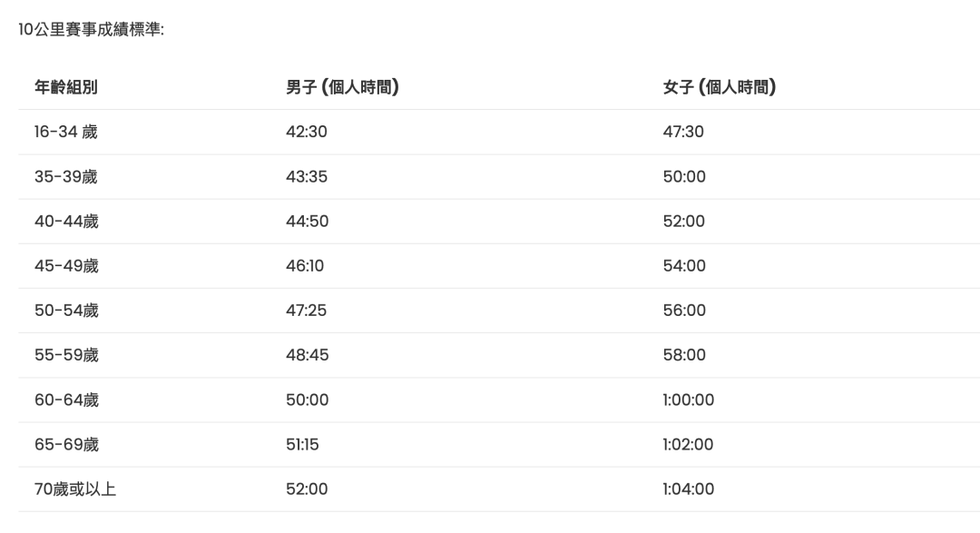Click the 10公里賽事成績標準 heading text

pos(92,29)
